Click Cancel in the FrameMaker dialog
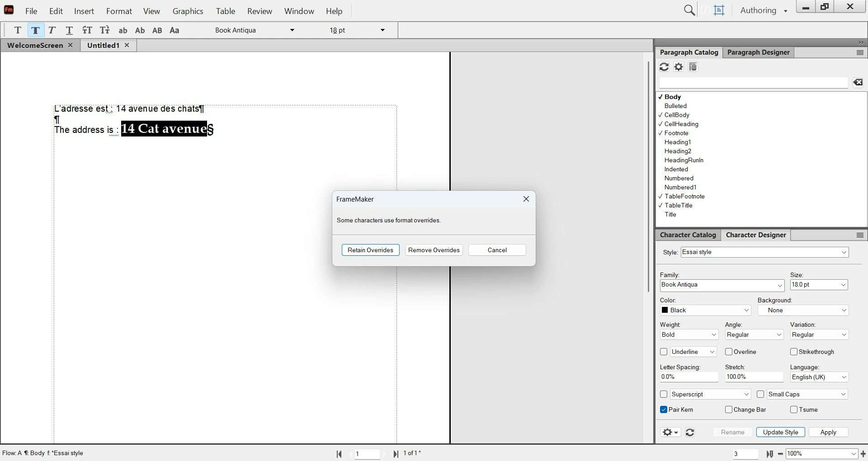 tap(497, 250)
